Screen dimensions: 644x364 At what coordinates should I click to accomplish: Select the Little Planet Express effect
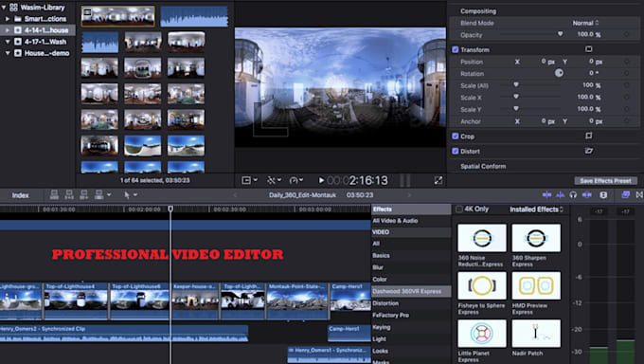pos(482,341)
